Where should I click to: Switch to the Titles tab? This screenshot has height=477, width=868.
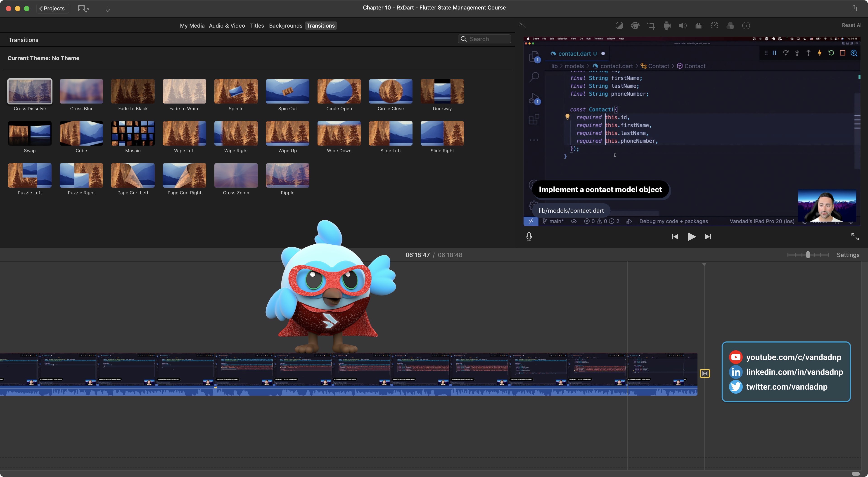(257, 26)
